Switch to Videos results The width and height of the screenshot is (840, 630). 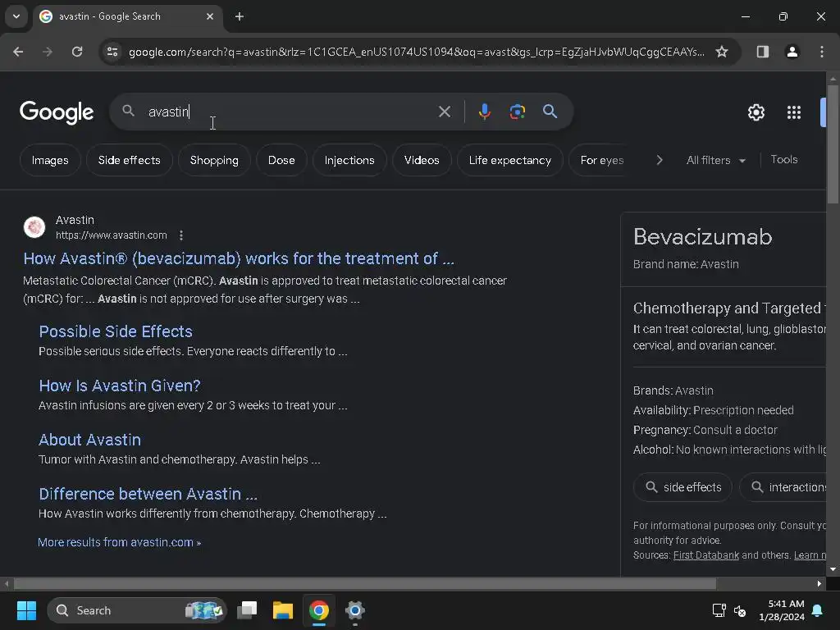point(422,160)
